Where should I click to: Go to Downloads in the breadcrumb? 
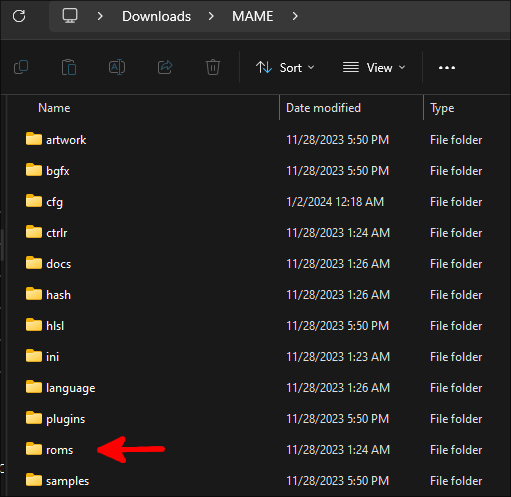[156, 16]
